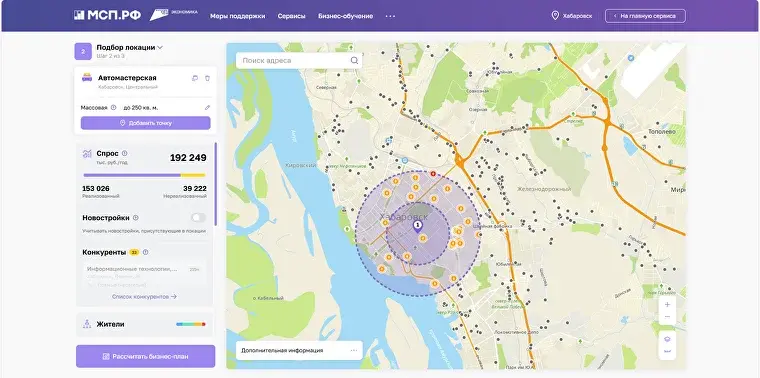The height and width of the screenshot is (378, 760).
Task: Open the map layers button
Action: click(667, 339)
